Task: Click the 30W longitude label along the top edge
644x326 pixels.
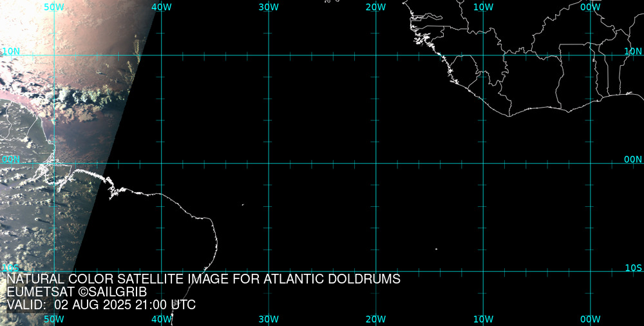Action: tap(269, 7)
